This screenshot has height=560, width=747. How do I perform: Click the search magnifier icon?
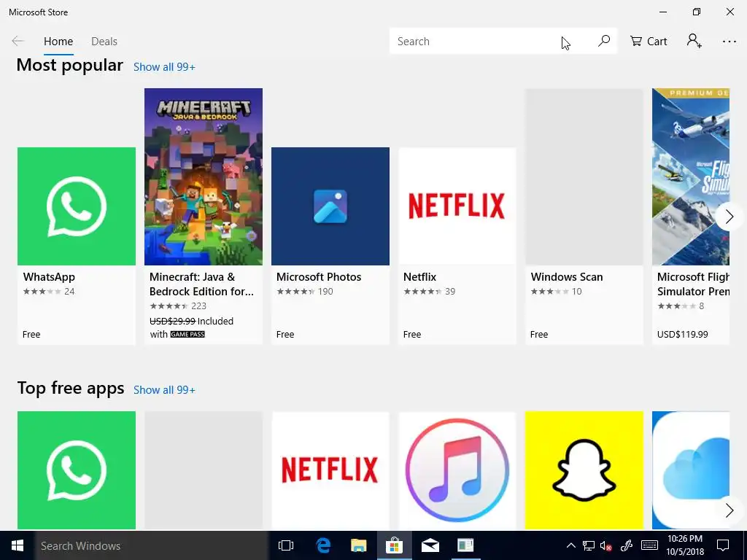pos(603,42)
